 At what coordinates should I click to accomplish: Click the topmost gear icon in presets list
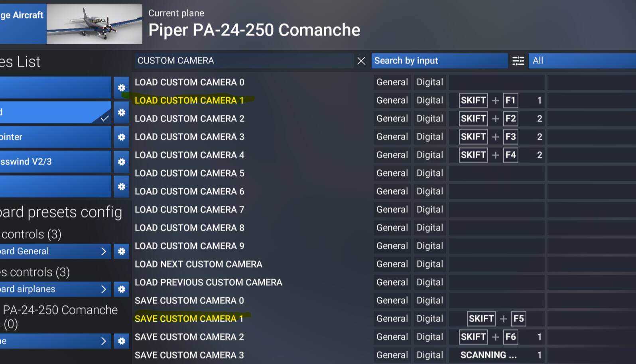pos(122,88)
